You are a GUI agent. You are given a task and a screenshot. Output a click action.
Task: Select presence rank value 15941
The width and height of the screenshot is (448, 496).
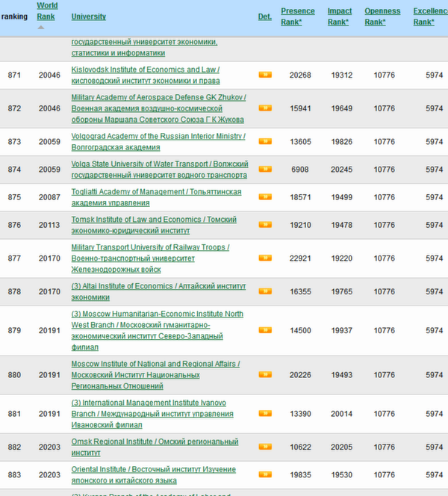[300, 108]
